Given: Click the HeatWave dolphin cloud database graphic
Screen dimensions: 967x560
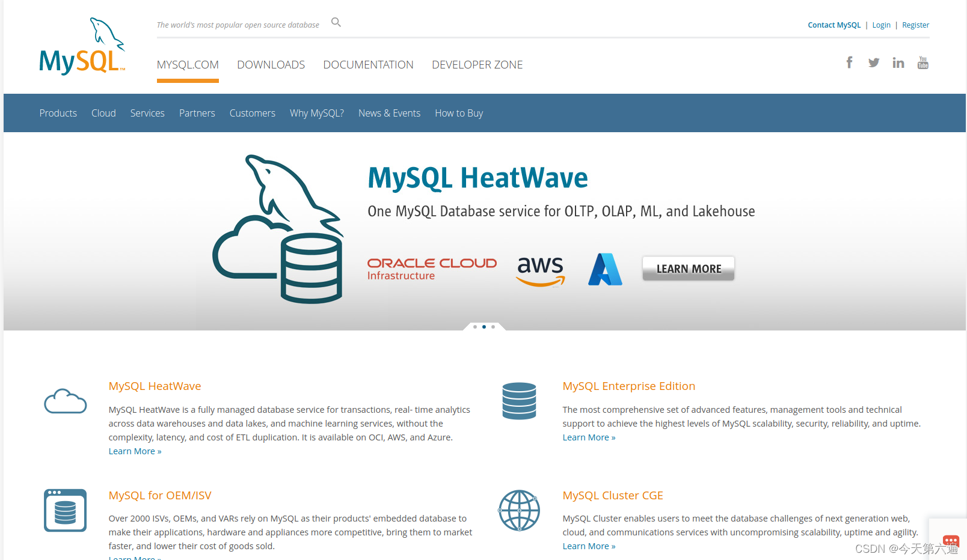Looking at the screenshot, I should tap(278, 229).
